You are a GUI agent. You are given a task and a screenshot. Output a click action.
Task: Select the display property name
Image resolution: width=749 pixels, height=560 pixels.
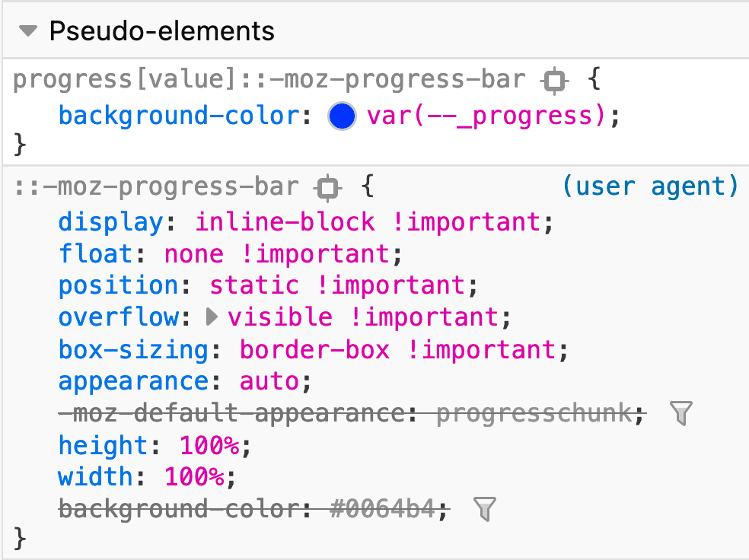click(x=110, y=221)
